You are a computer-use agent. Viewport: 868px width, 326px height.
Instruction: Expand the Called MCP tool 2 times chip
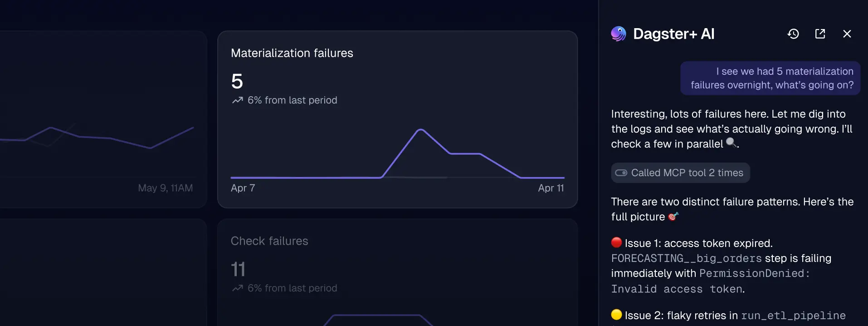click(x=680, y=173)
